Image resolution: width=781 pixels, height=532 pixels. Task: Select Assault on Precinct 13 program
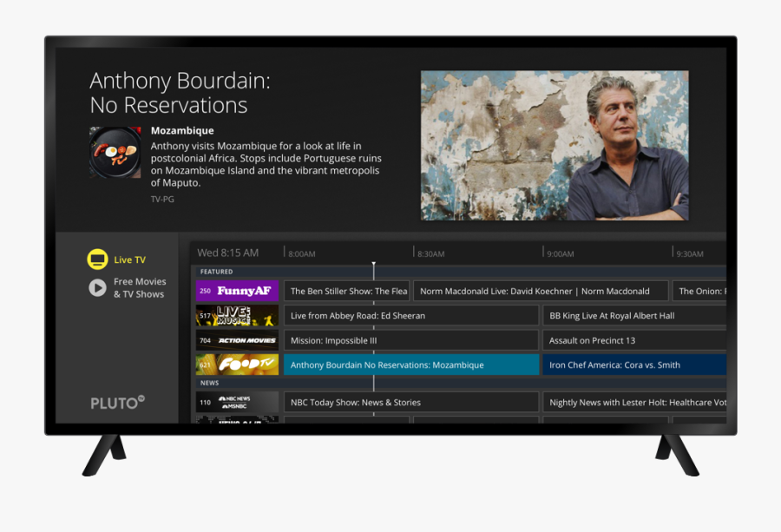(634, 340)
